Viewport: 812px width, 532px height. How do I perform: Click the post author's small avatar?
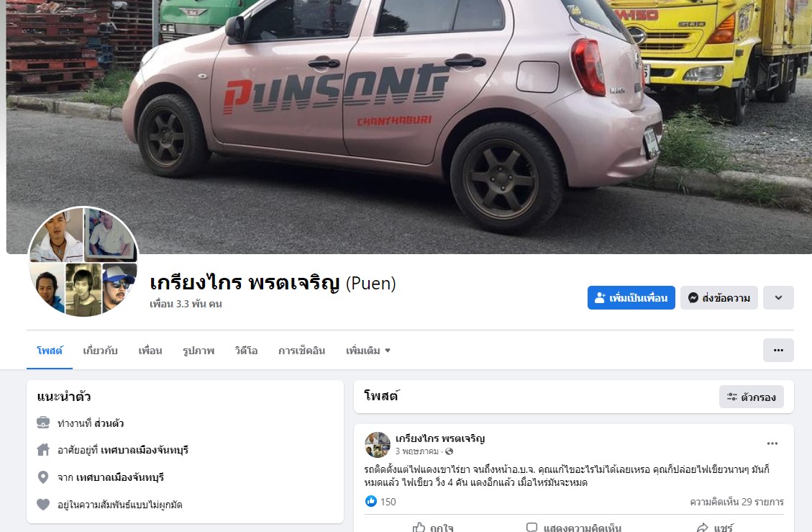pyautogui.click(x=378, y=445)
